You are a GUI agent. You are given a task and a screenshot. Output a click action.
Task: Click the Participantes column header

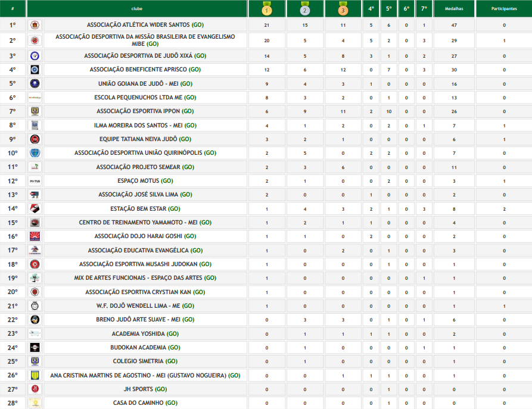503,10
